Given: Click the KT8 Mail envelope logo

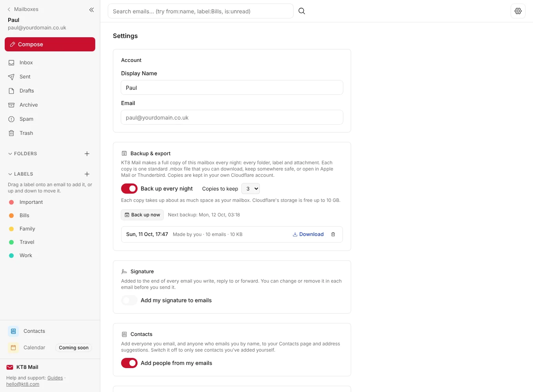Looking at the screenshot, I should click(10, 367).
